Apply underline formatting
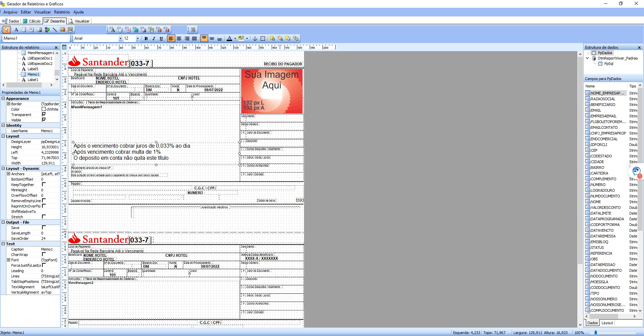The width and height of the screenshot is (644, 336). tap(161, 38)
